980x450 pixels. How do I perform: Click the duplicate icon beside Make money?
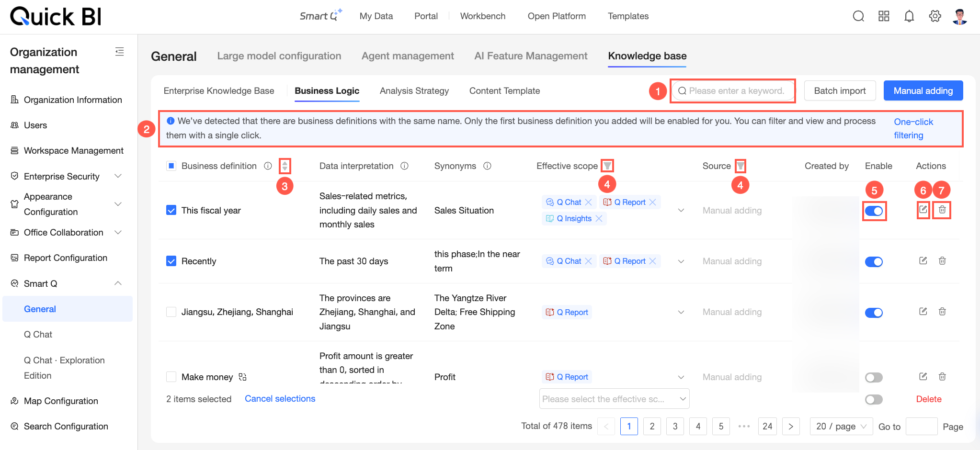242,377
